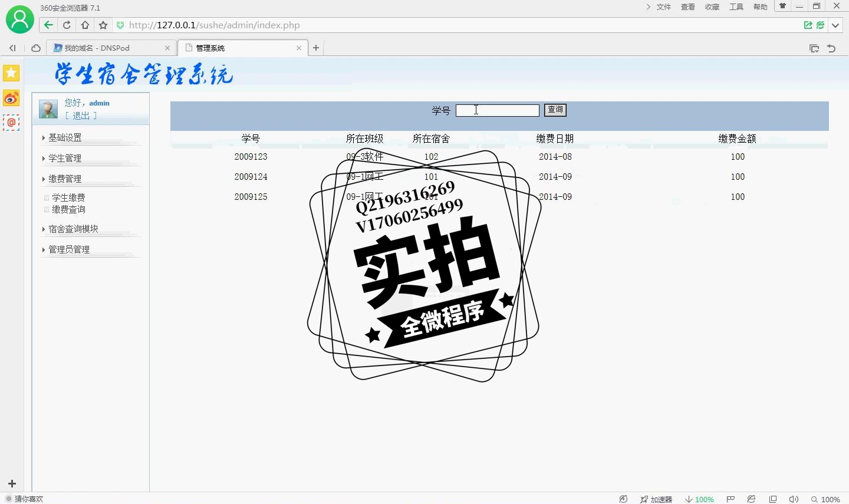Open the 帮助 menu
849x504 pixels.
click(x=761, y=7)
